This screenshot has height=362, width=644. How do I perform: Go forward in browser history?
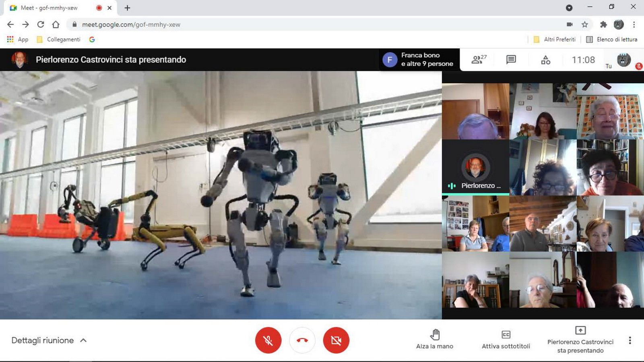(x=25, y=25)
